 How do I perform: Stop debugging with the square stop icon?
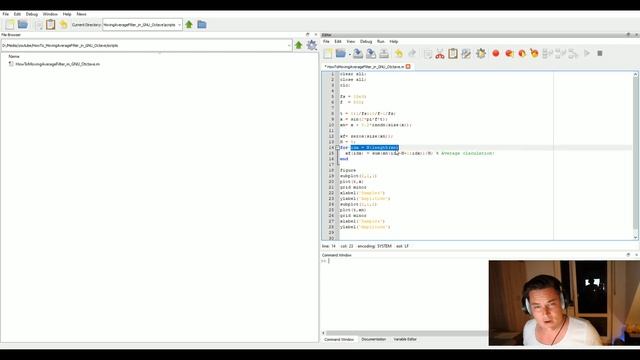point(600,53)
